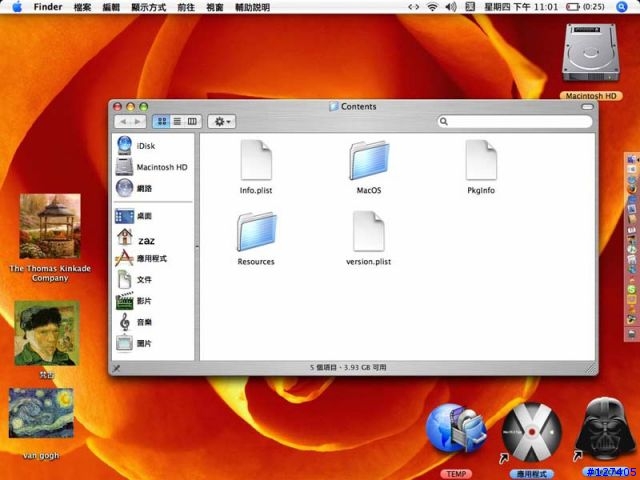640x480 pixels.
Task: Open the 顯示方式 View menu
Action: click(149, 7)
